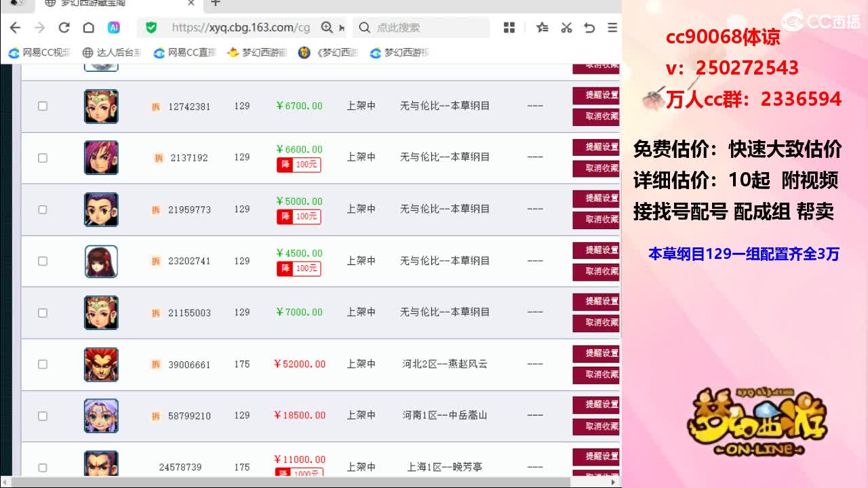This screenshot has height=488, width=868.
Task: Click the 降 100元 tag under ¥4500.00
Action: click(298, 268)
